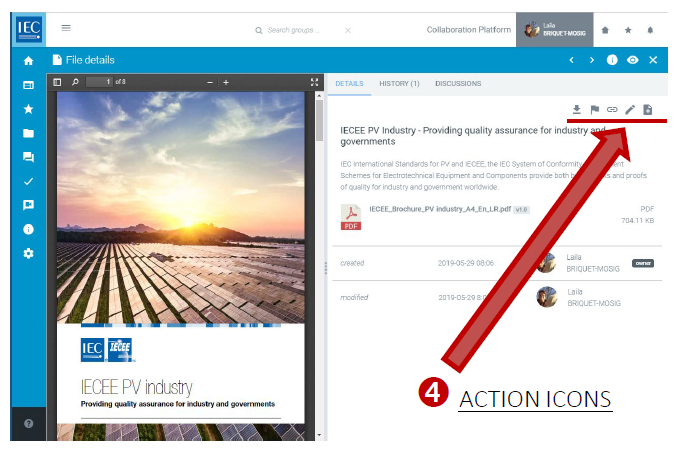
Task: Toggle the eye watch icon in header
Action: point(632,61)
